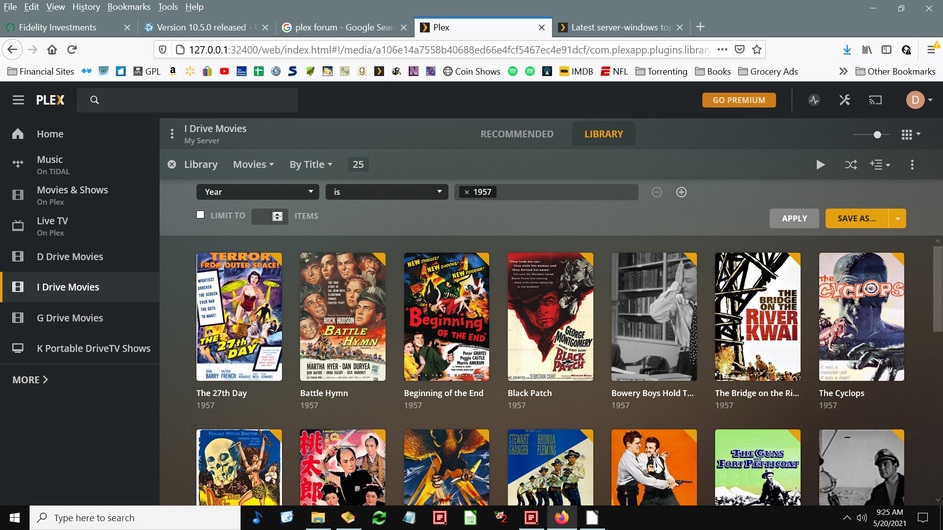Click the Plex logo
The image size is (943, 530).
coord(50,100)
